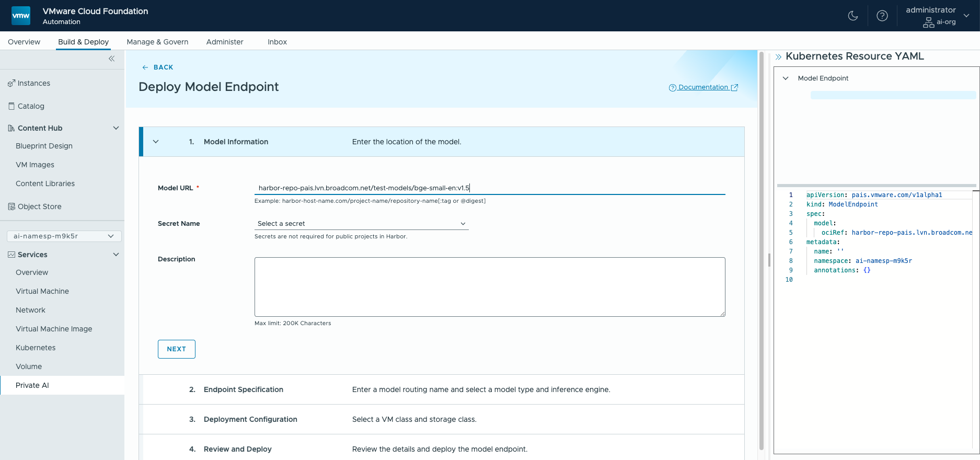Open Blueprint Design page

tap(44, 146)
